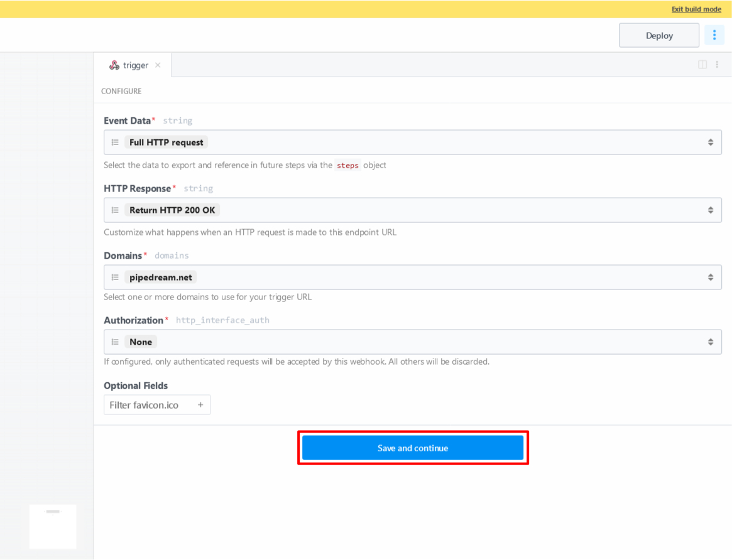Click the list icon in HTTP Response field
Viewport: 732px width, 560px height.
(x=115, y=210)
